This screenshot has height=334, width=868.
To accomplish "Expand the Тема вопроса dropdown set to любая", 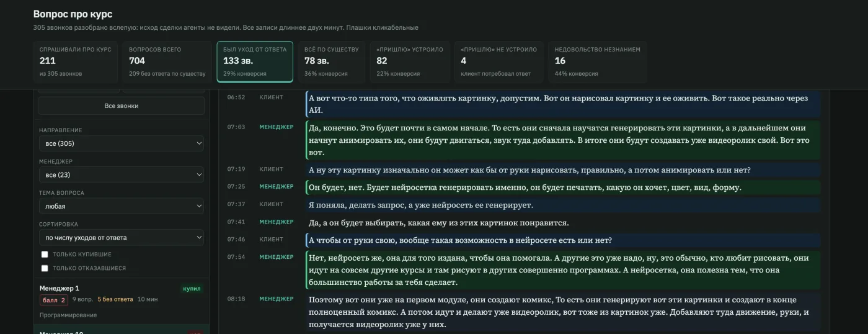I will tap(122, 206).
